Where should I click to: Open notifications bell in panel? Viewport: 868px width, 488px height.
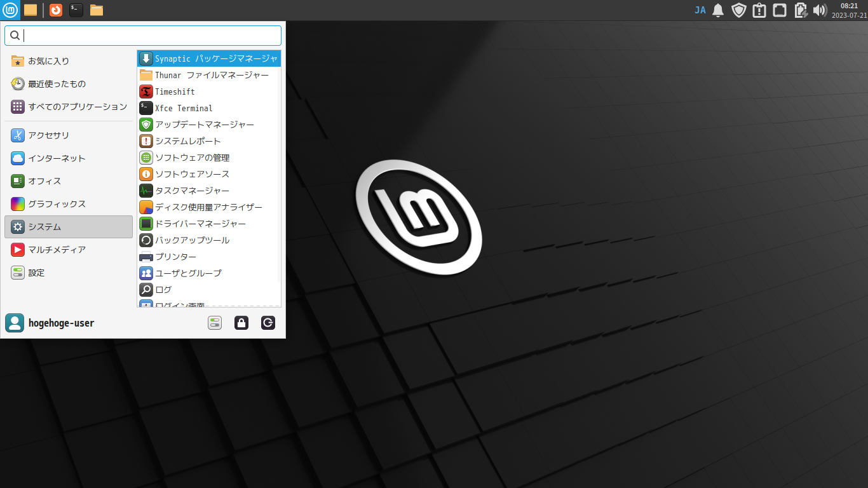[x=718, y=10]
